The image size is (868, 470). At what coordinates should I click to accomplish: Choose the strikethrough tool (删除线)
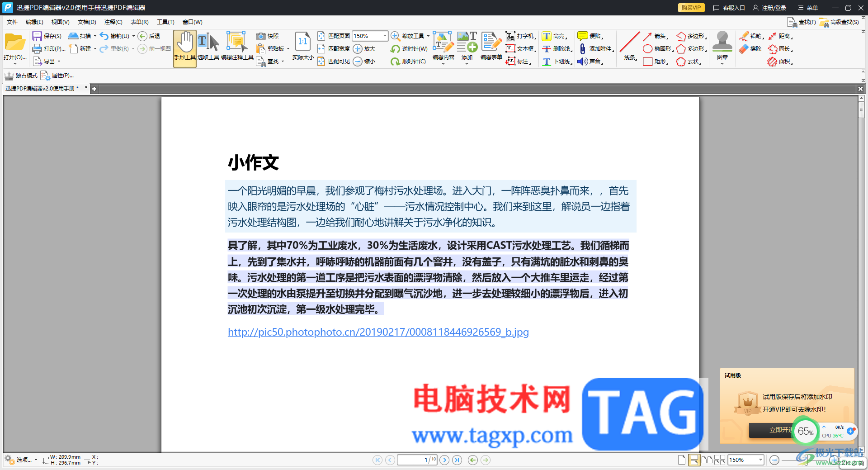[557, 49]
